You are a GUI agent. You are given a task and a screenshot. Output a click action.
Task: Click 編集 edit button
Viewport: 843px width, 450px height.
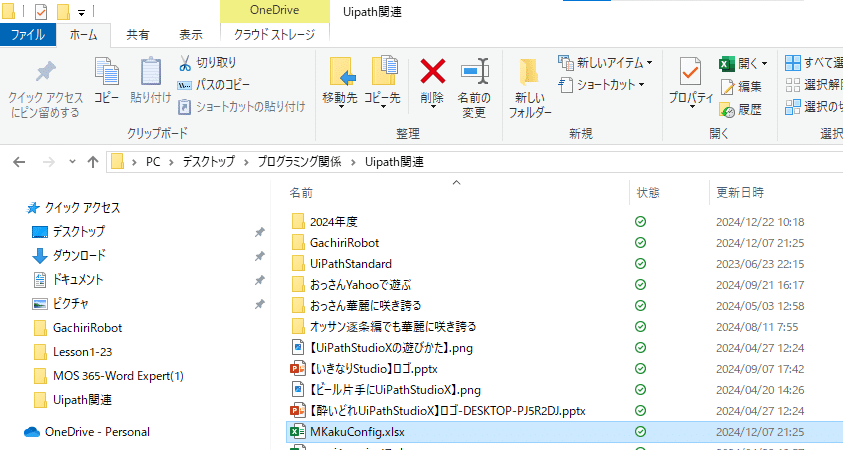tap(740, 87)
